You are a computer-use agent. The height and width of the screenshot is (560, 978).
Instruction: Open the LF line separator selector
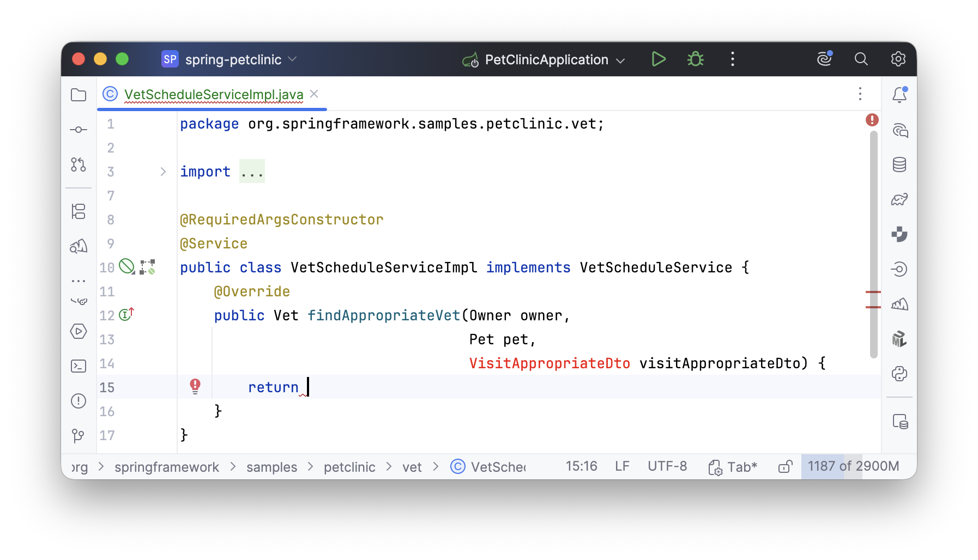(x=622, y=466)
